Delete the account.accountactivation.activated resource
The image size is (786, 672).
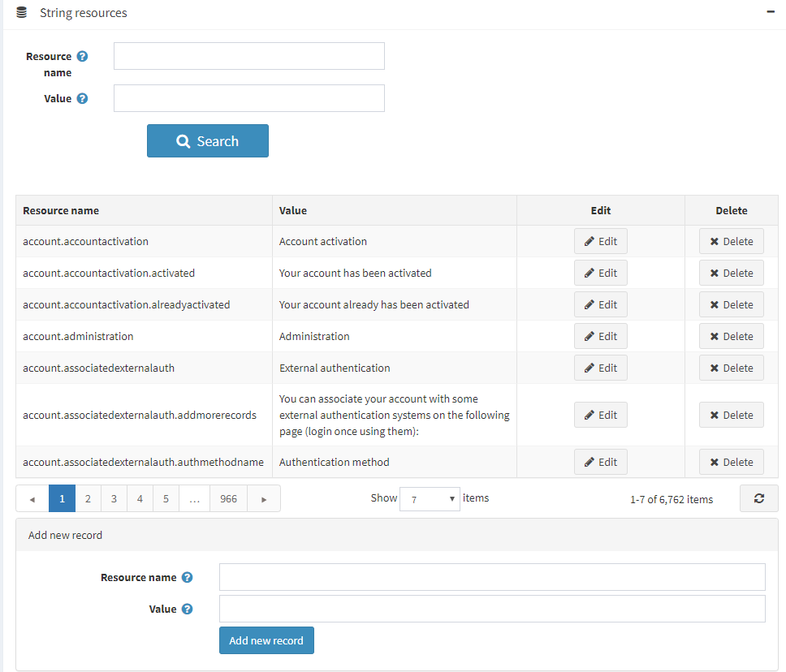coord(731,273)
